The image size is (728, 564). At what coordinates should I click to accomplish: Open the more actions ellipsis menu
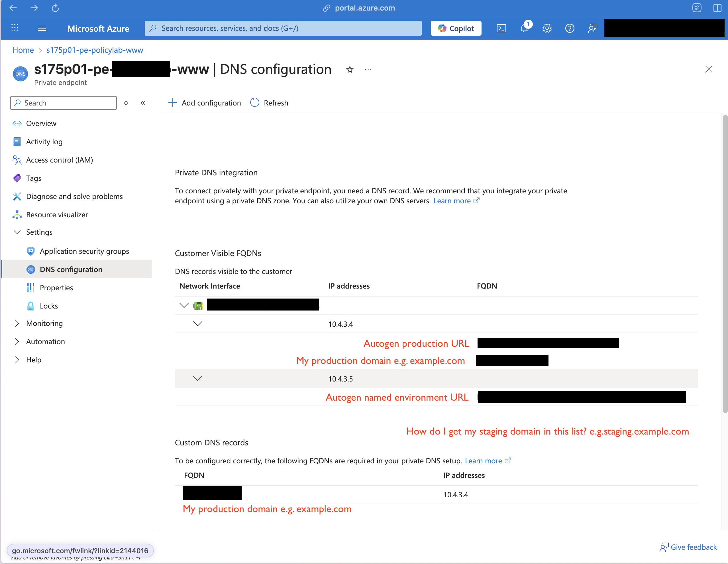[368, 69]
